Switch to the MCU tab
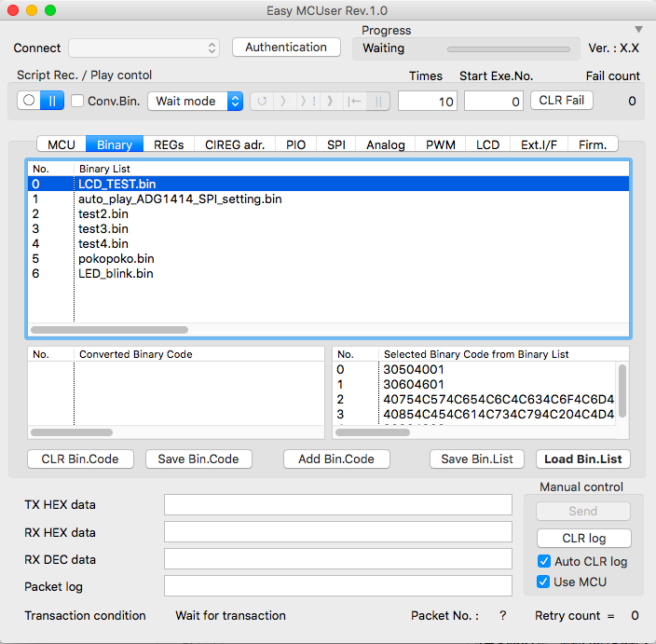 [x=61, y=144]
